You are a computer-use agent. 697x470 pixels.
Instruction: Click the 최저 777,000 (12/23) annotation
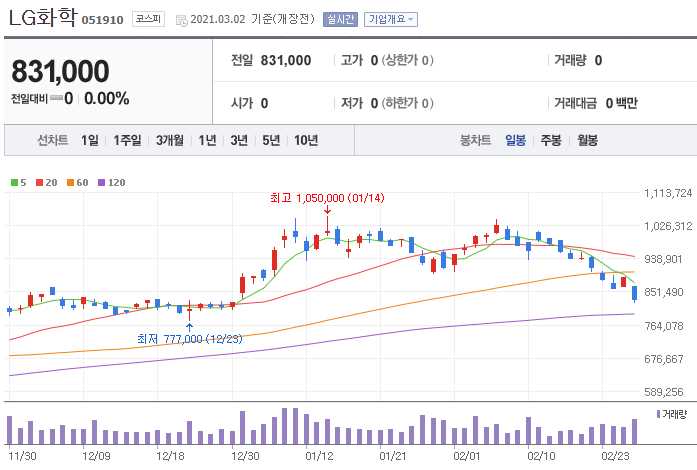pos(190,339)
